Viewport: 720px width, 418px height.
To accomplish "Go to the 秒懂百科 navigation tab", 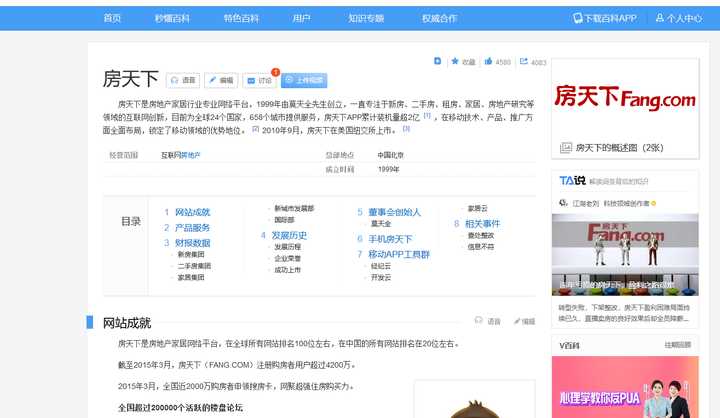I will 171,18.
